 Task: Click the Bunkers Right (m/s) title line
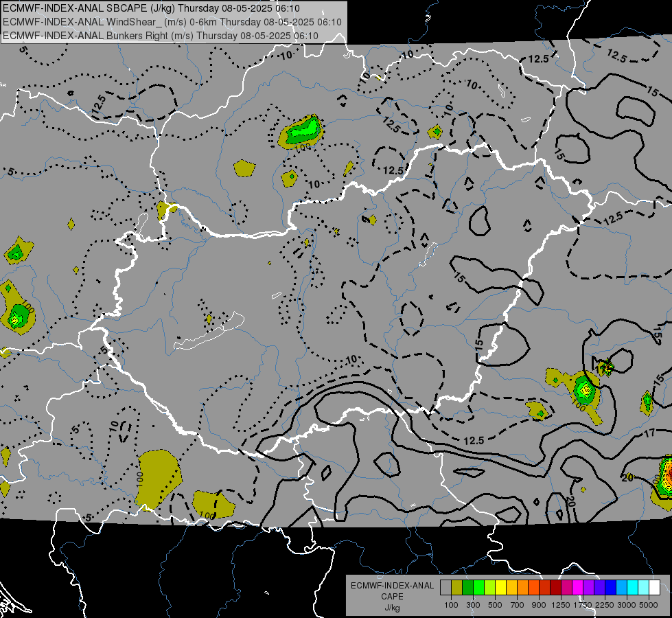tap(161, 36)
